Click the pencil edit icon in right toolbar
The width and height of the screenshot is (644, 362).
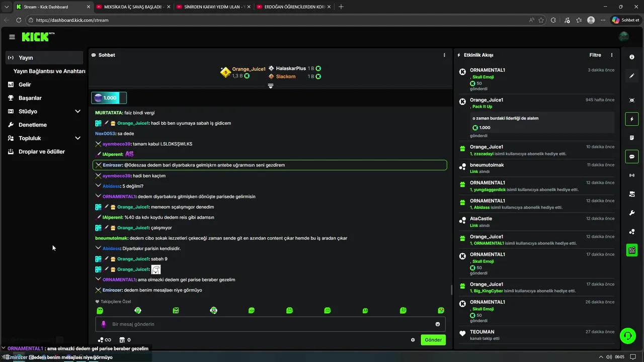[x=632, y=76]
